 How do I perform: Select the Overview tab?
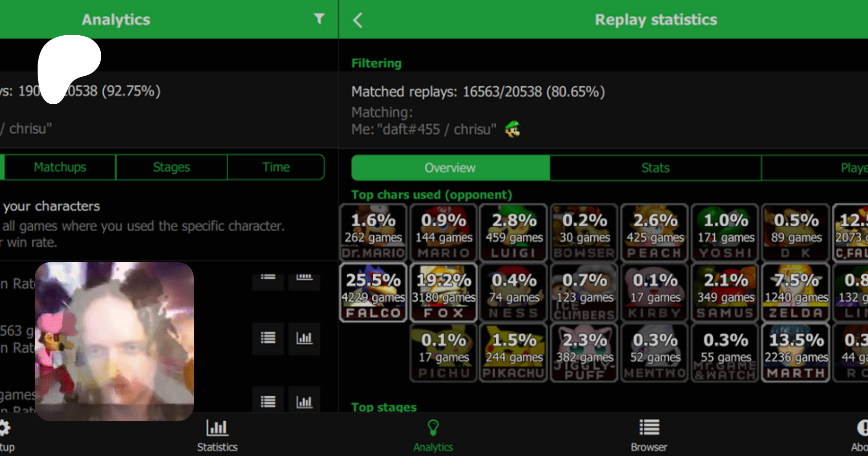pyautogui.click(x=450, y=168)
